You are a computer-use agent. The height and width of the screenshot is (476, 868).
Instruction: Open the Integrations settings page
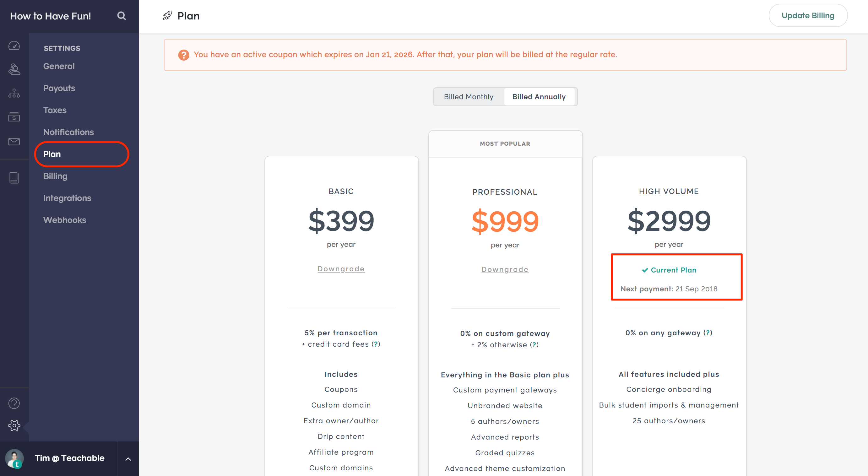(67, 198)
